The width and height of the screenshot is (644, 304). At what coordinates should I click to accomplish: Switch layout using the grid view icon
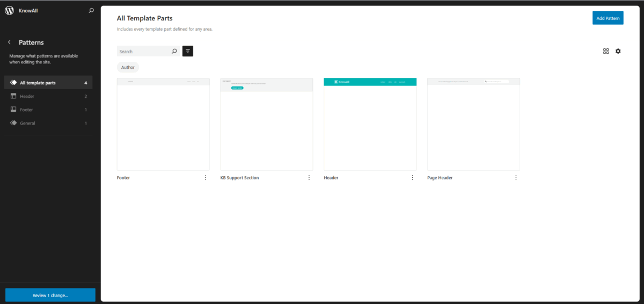(x=606, y=51)
